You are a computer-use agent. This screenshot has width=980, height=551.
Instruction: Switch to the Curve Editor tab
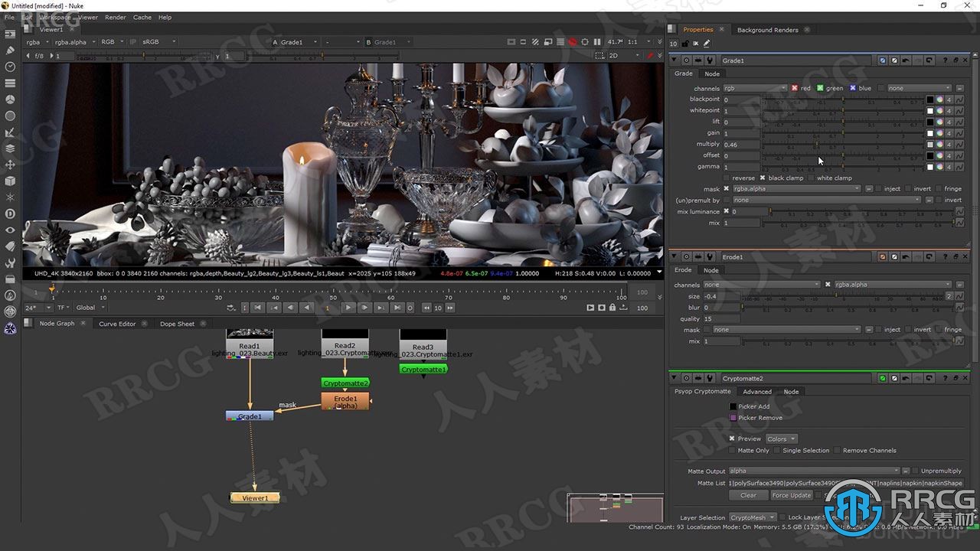click(117, 324)
